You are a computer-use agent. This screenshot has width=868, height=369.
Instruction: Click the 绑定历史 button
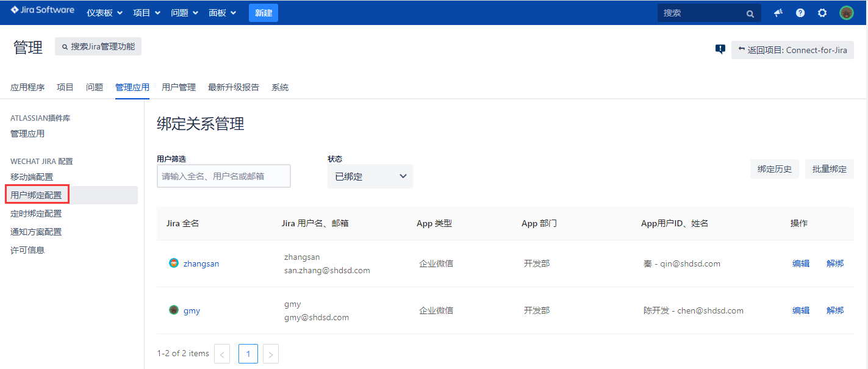(774, 169)
